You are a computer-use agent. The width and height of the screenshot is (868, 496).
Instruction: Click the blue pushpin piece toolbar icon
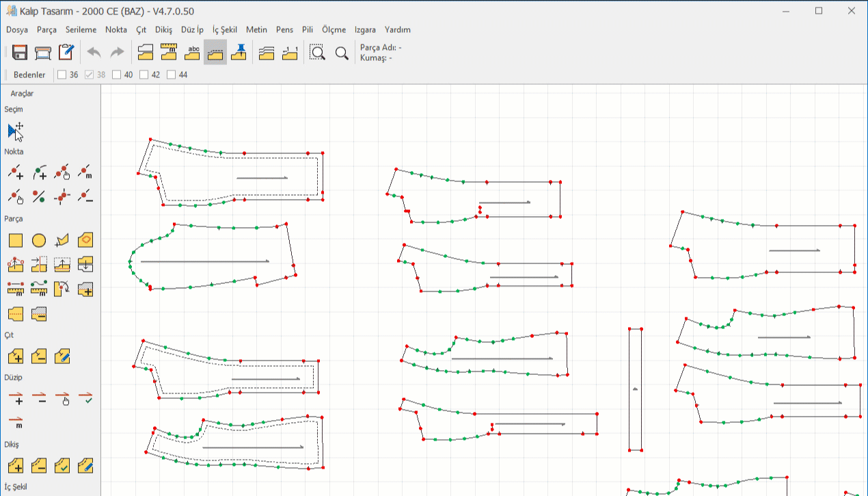(x=239, y=53)
